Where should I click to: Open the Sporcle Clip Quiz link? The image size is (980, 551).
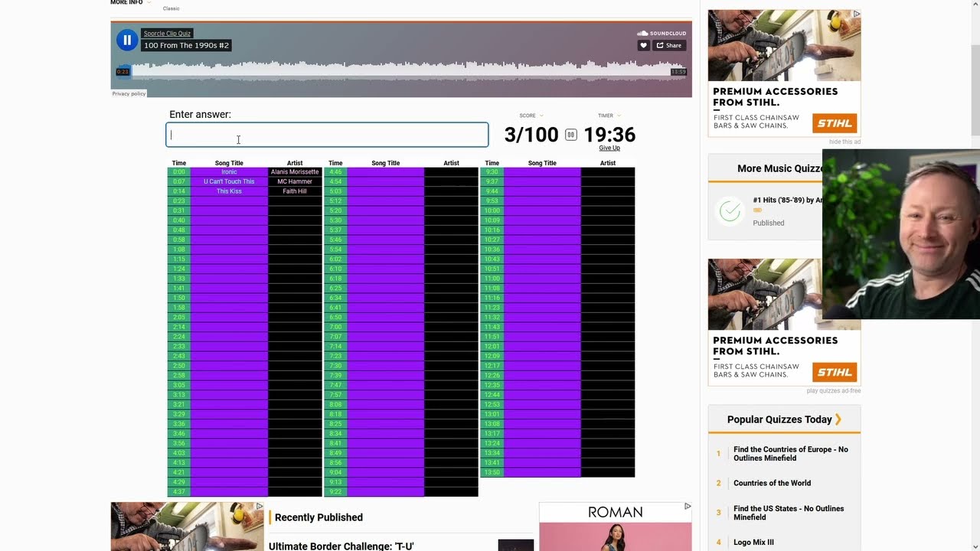[x=167, y=34]
